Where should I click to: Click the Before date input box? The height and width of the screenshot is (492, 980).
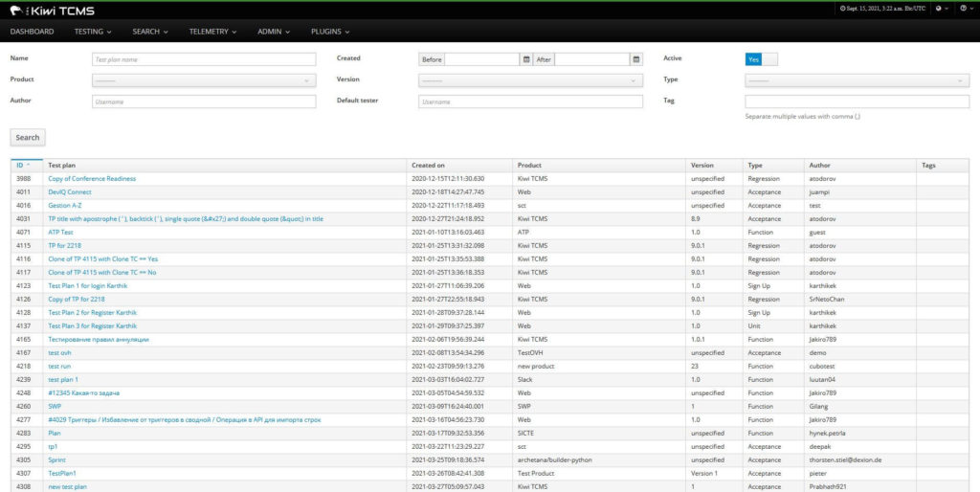tap(482, 59)
